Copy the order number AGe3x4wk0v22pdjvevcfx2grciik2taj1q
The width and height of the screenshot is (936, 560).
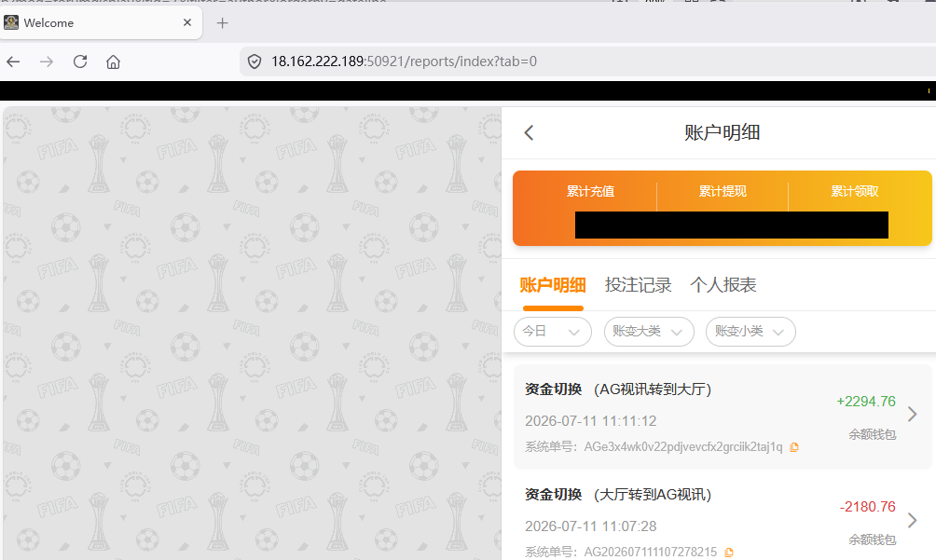pos(794,447)
